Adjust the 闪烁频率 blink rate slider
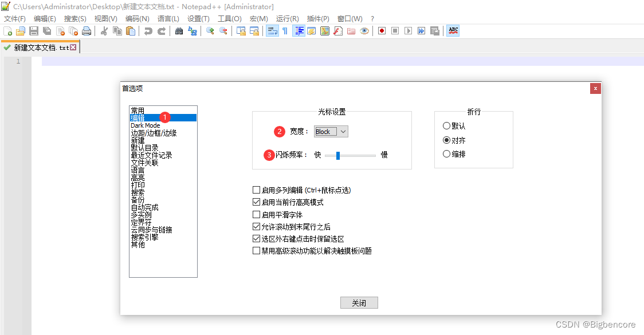Image resolution: width=644 pixels, height=335 pixels. [x=338, y=155]
